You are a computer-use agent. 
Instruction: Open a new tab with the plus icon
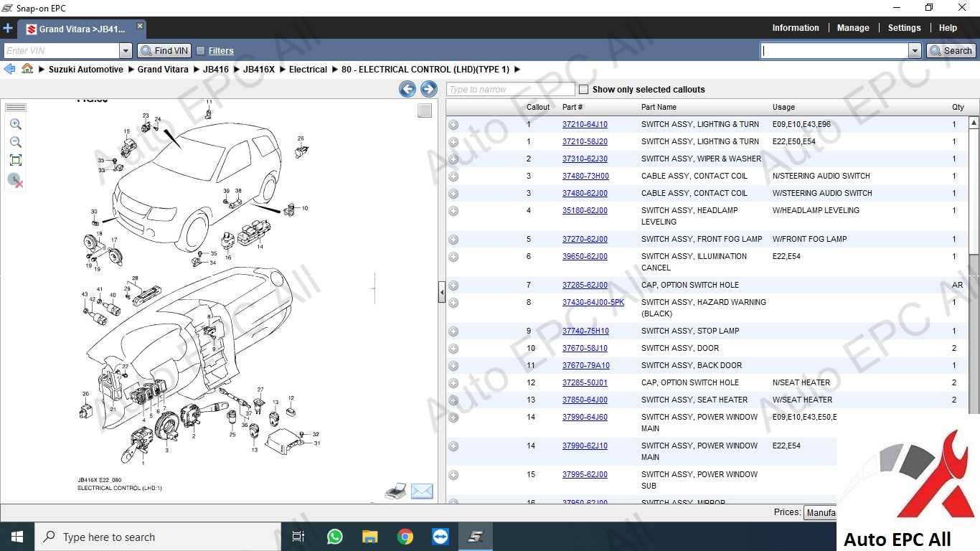tap(8, 29)
